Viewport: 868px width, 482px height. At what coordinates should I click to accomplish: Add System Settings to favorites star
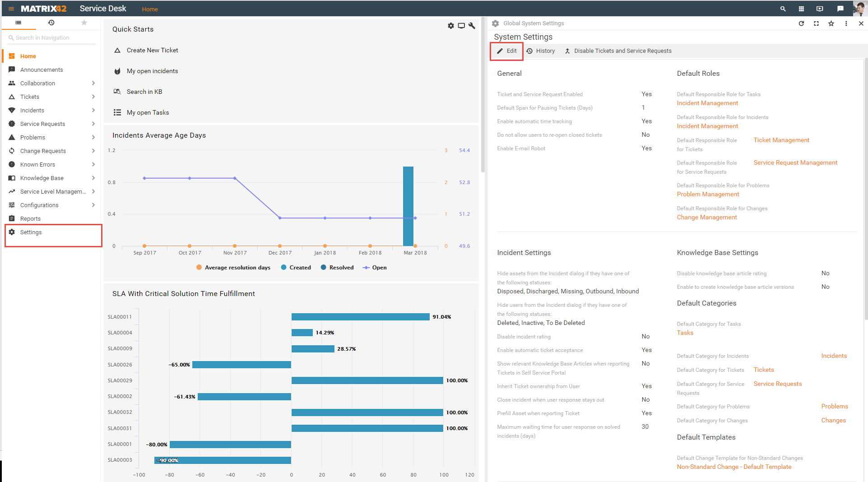(x=831, y=23)
